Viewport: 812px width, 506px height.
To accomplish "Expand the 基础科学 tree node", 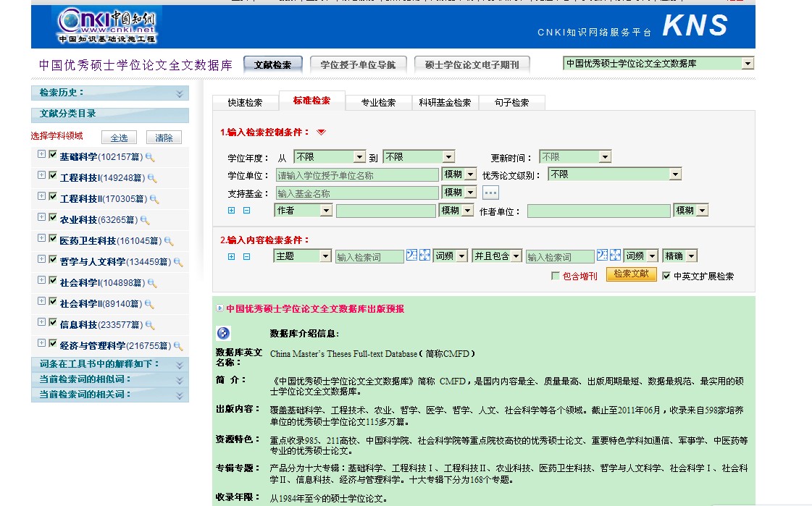I will tap(41, 154).
